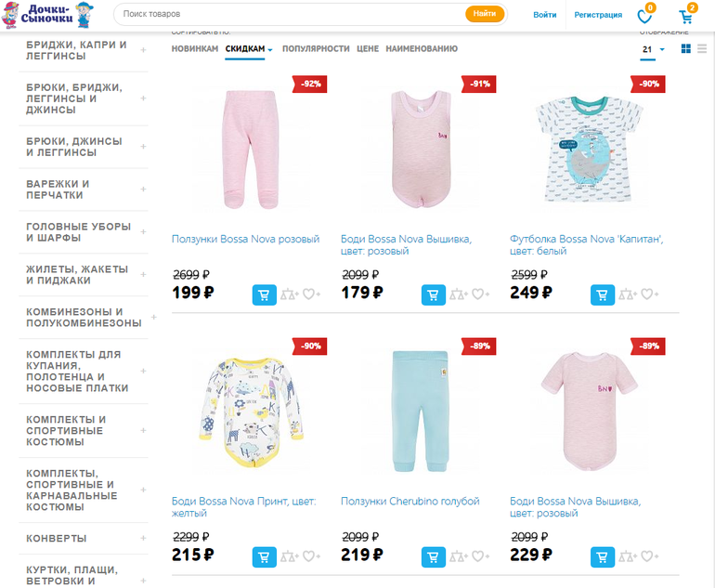Screen dimensions: 715x588
Task: Open the favorites heart icon in header
Action: tap(644, 16)
